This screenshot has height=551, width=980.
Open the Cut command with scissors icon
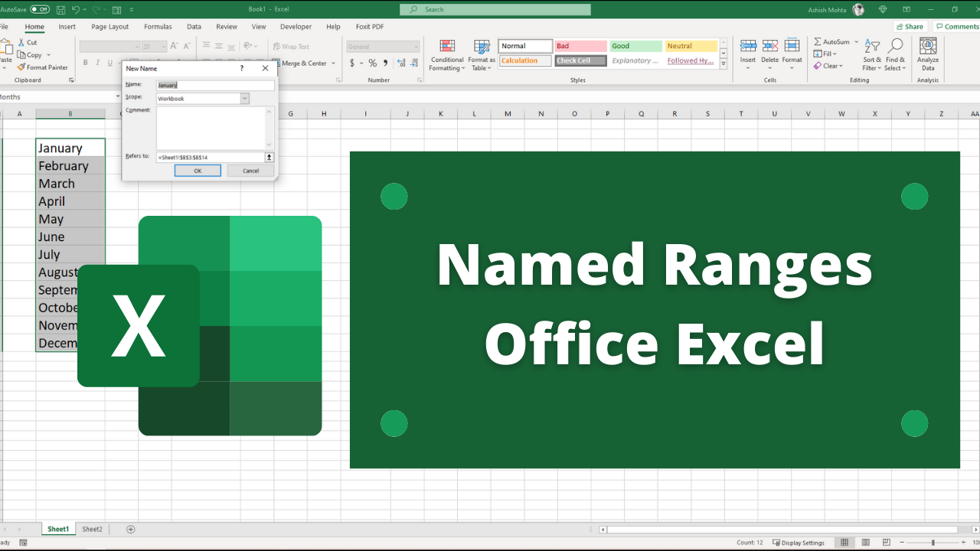coord(28,43)
